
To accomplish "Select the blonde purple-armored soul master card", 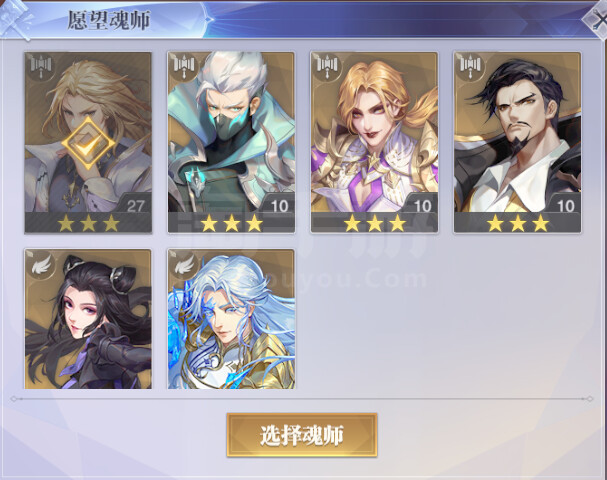I will click(x=374, y=143).
